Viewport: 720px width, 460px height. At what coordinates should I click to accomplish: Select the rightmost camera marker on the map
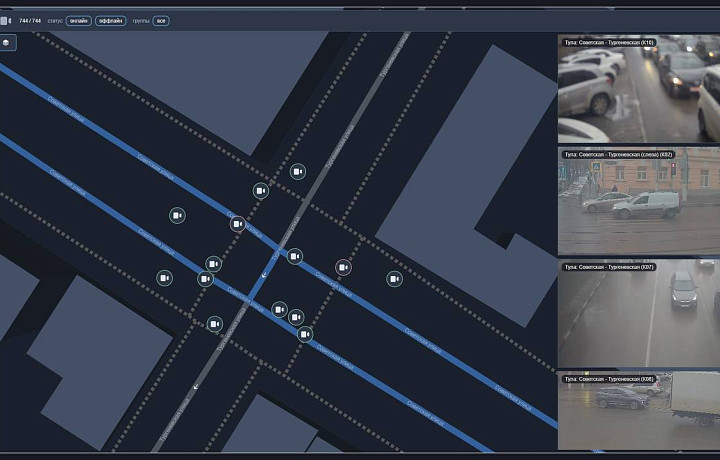[394, 279]
